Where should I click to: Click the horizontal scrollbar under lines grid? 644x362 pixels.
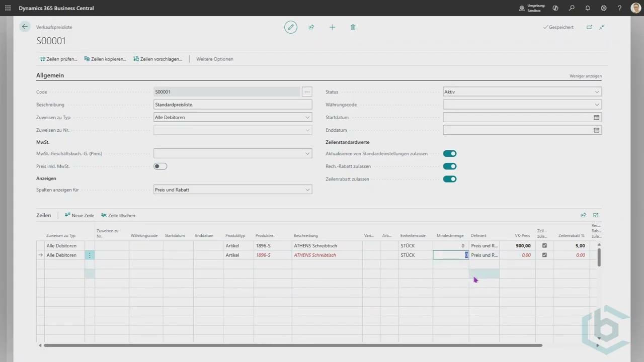point(292,345)
